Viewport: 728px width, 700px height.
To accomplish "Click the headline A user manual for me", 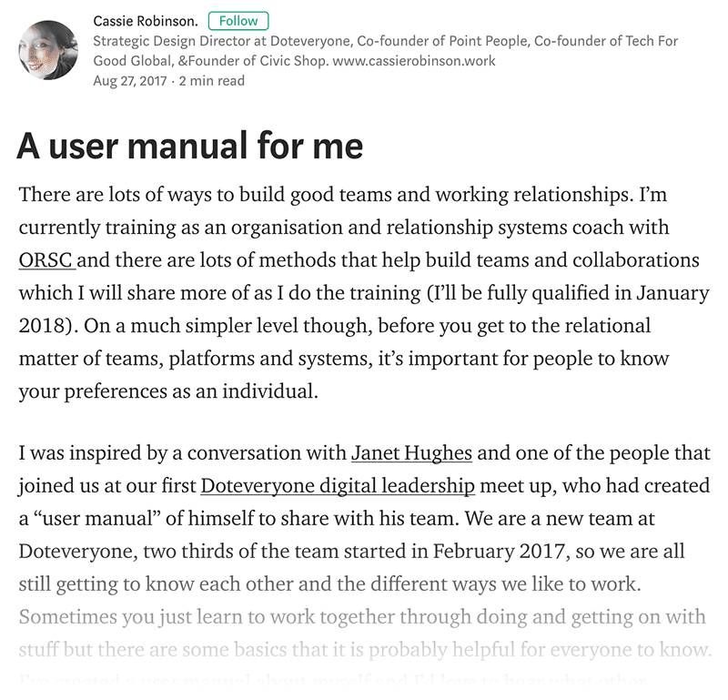I will click(190, 146).
